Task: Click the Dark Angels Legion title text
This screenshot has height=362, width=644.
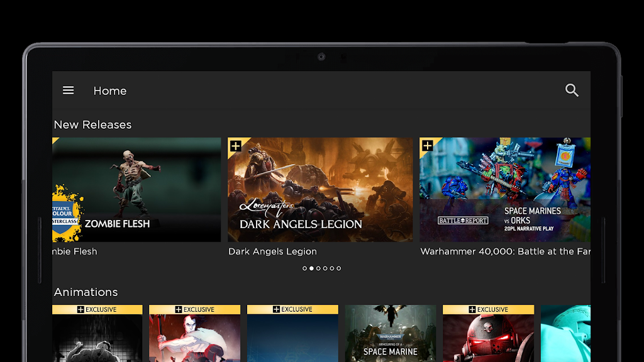Action: (272, 251)
